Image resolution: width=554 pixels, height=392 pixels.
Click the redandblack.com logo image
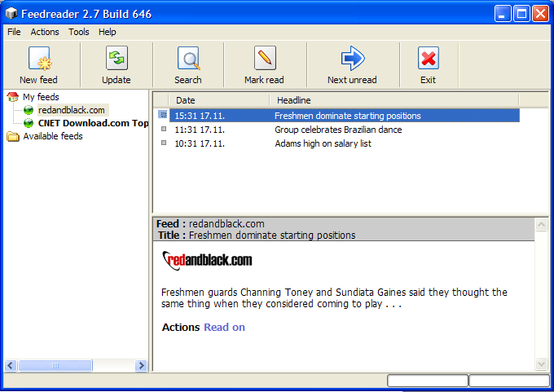tap(208, 261)
